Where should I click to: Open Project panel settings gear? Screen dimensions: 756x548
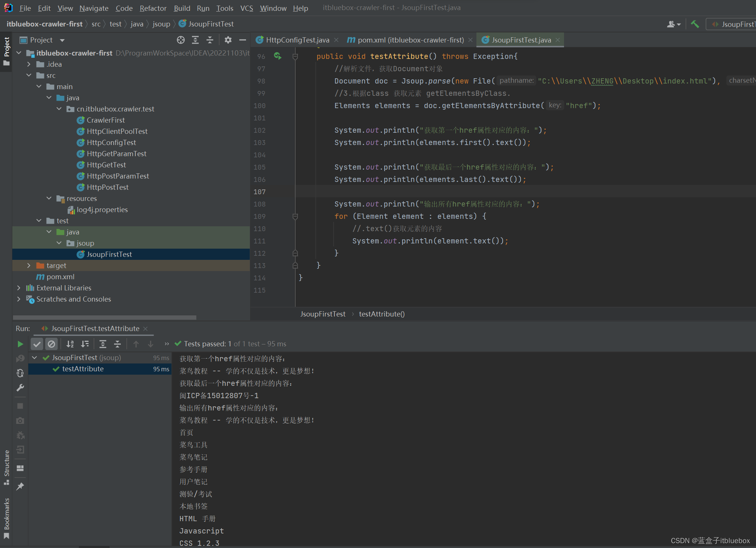(x=228, y=40)
